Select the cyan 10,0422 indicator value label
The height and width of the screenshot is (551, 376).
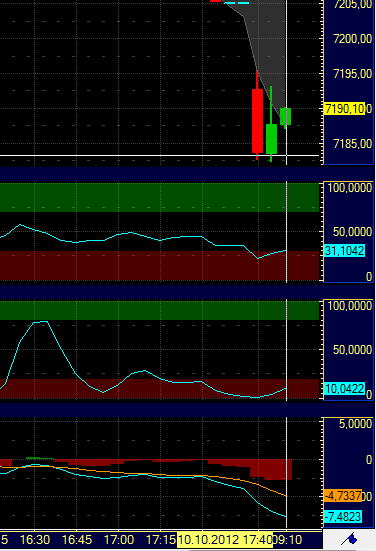tap(344, 389)
